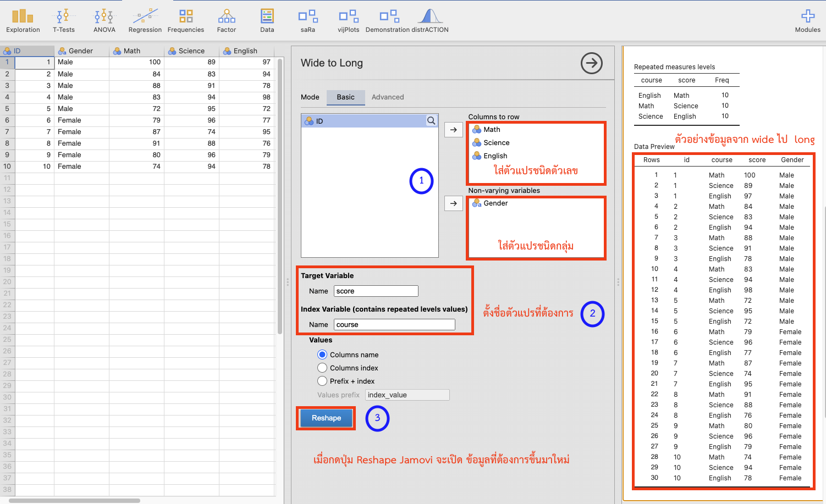Switch to the Advanced mode tab
826x504 pixels.
pyautogui.click(x=387, y=97)
